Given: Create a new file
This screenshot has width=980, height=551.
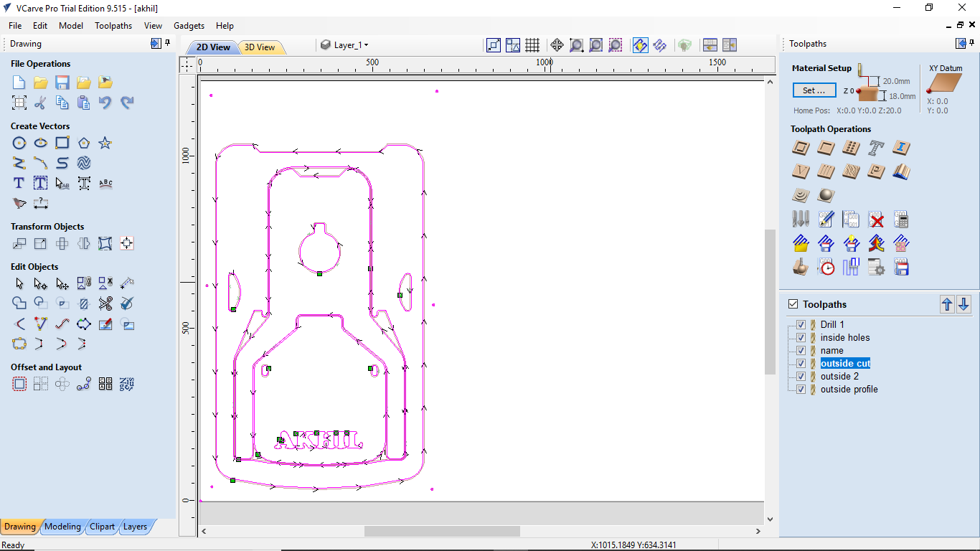Looking at the screenshot, I should pos(19,83).
